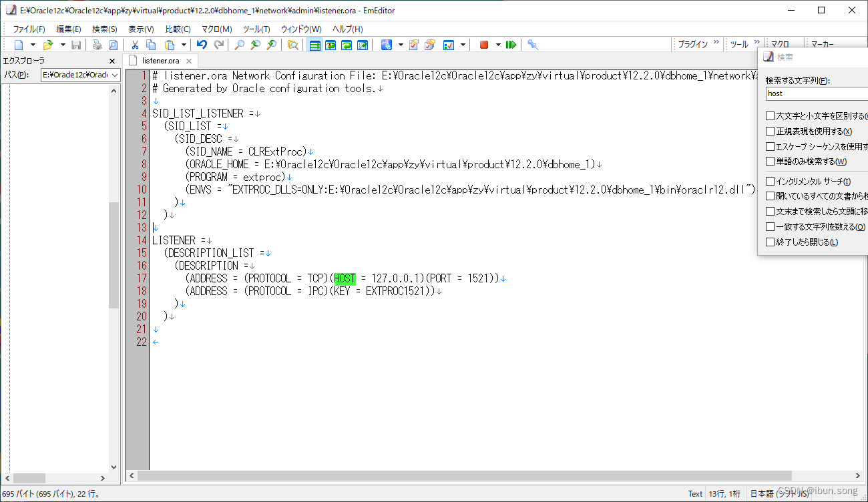Click the CSV chart mode icon

click(x=449, y=45)
